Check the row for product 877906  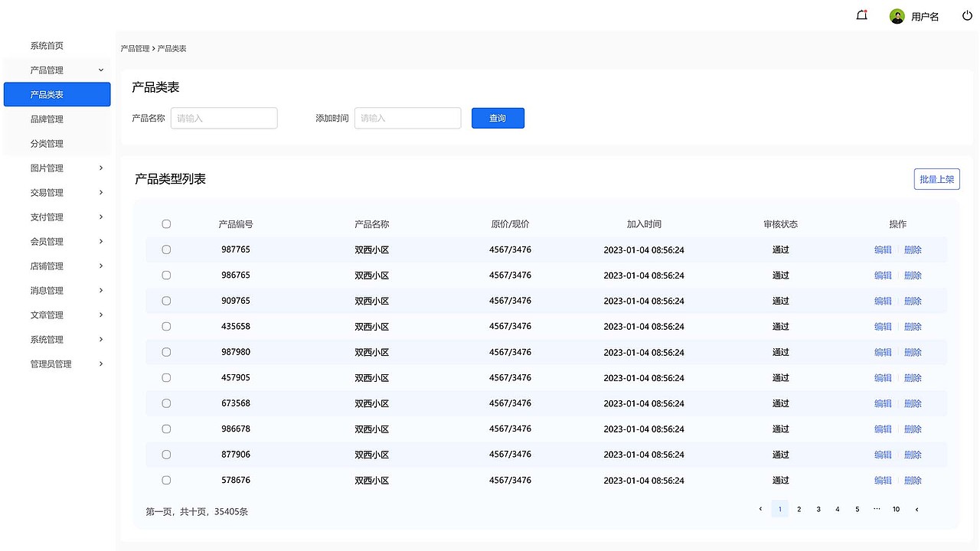166,455
